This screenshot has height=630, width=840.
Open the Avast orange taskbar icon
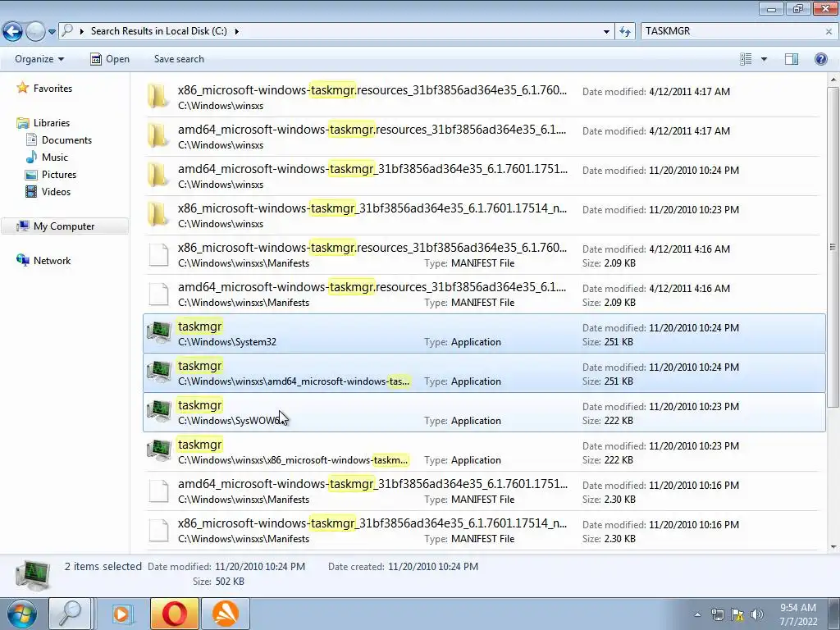[x=226, y=614]
